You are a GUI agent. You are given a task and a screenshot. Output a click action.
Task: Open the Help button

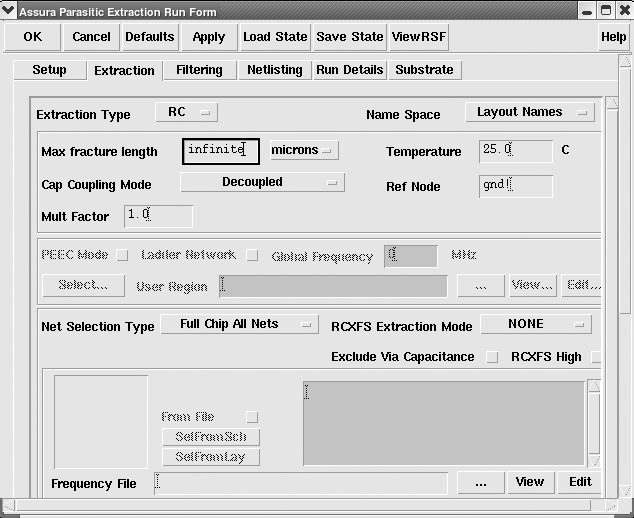613,37
